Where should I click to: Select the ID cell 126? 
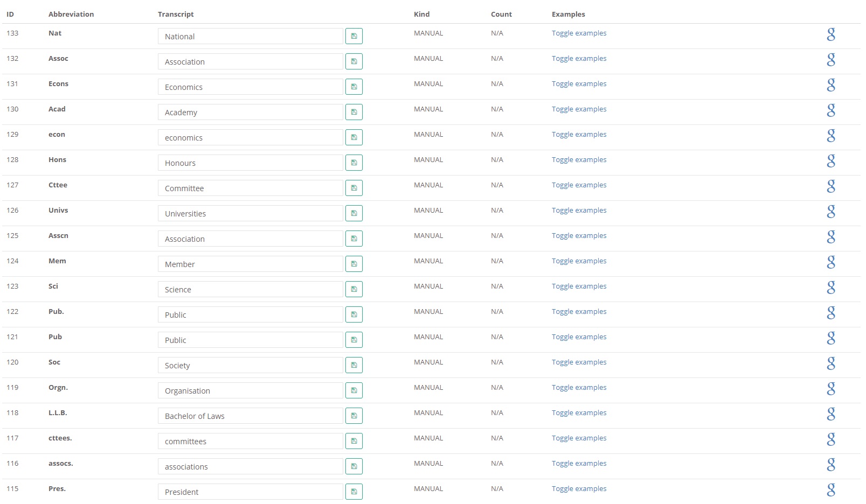tap(12, 211)
